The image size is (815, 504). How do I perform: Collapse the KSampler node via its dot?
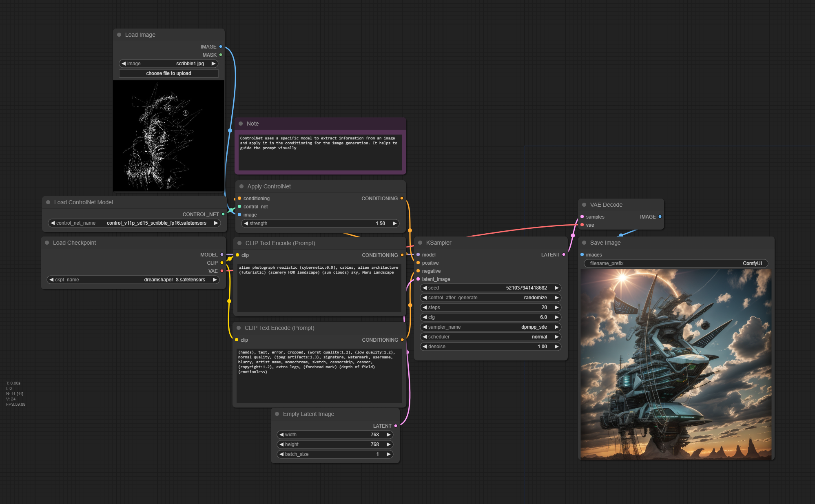point(420,243)
